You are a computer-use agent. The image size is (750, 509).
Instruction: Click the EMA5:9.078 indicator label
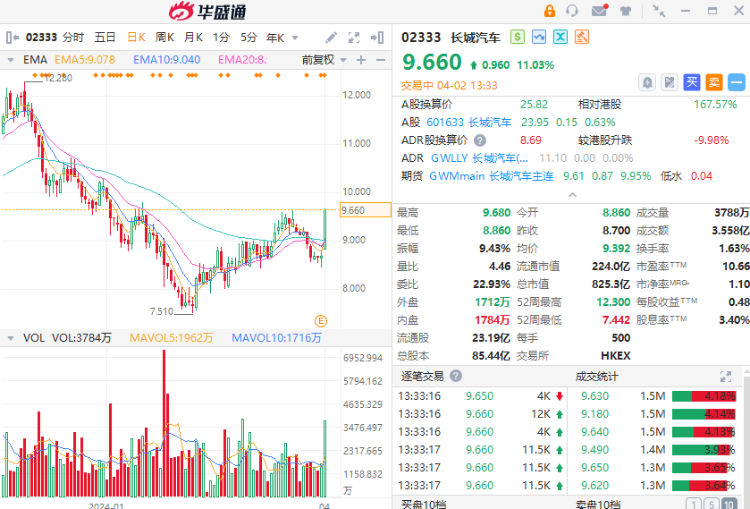[x=85, y=60]
